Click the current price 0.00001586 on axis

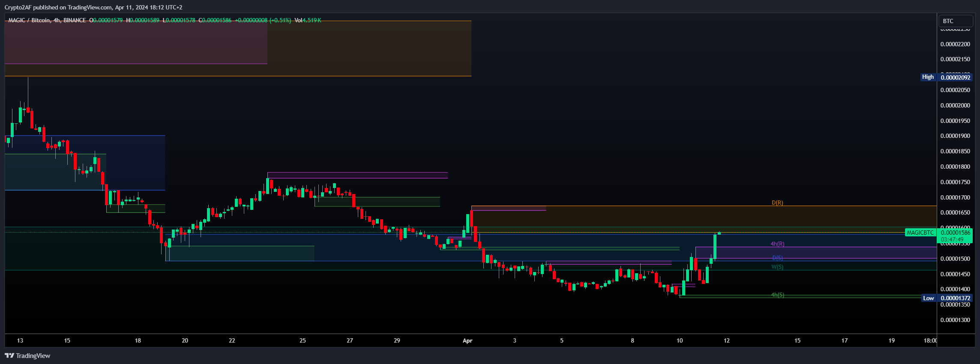955,233
